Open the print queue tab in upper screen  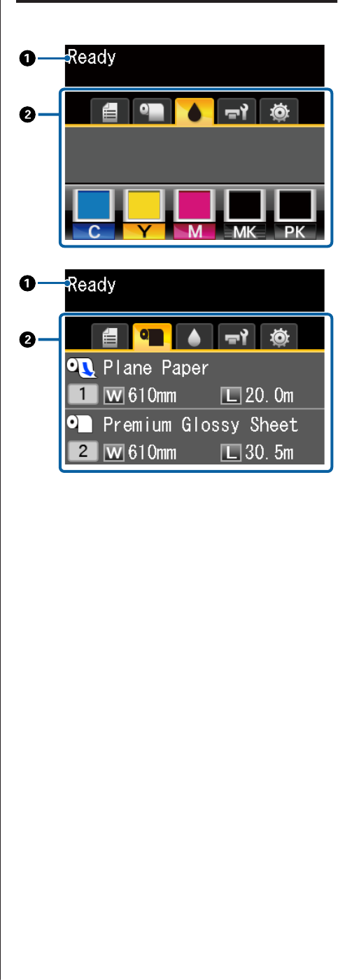111,111
